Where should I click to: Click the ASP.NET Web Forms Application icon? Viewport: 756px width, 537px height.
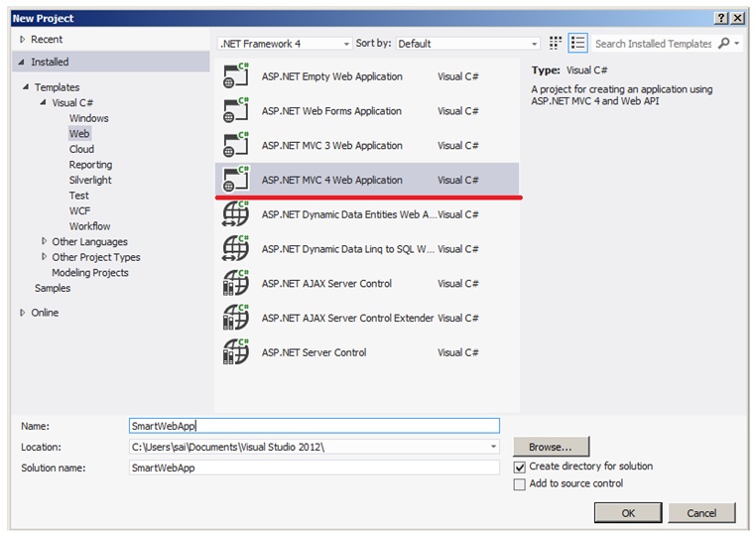[236, 110]
